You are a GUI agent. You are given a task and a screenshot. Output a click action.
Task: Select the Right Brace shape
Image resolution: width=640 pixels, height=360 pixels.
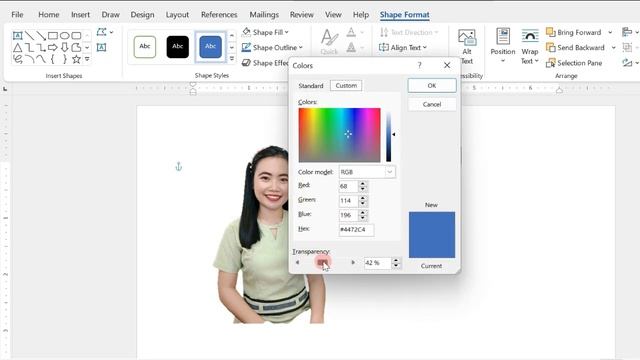[64, 59]
